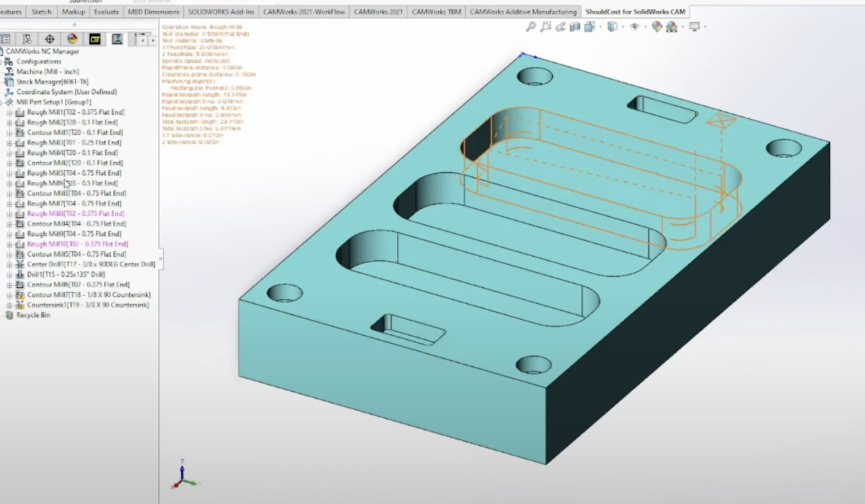Select the Rough Mill8 operation
Viewport: 865px width, 504px height.
click(76, 213)
